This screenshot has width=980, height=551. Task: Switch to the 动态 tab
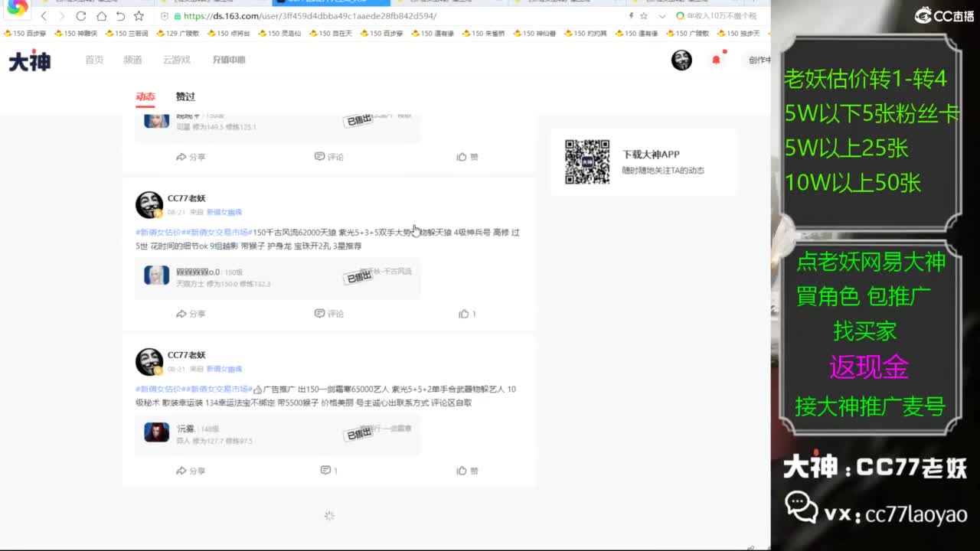click(146, 96)
